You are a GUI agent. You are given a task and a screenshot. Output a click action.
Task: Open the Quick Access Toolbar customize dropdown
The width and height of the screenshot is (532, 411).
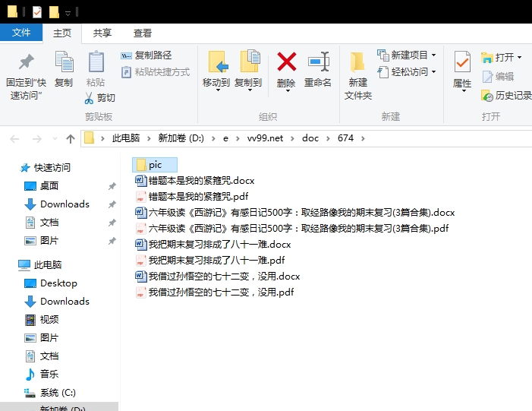click(x=68, y=13)
